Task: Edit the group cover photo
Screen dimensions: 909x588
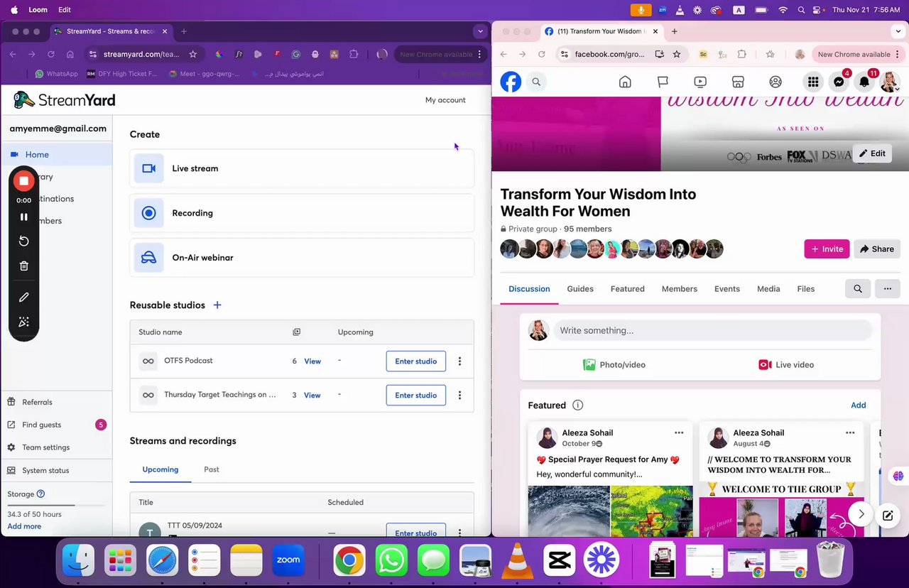Action: pyautogui.click(x=872, y=153)
